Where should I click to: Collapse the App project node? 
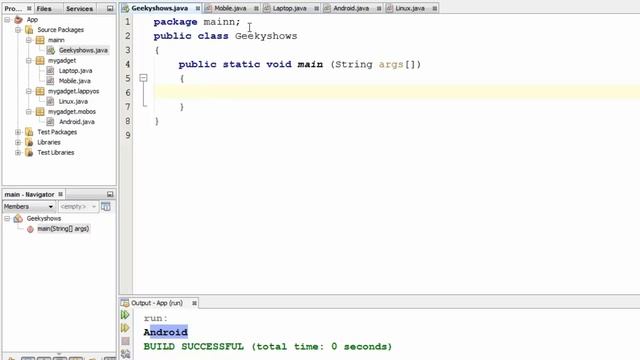[7, 20]
